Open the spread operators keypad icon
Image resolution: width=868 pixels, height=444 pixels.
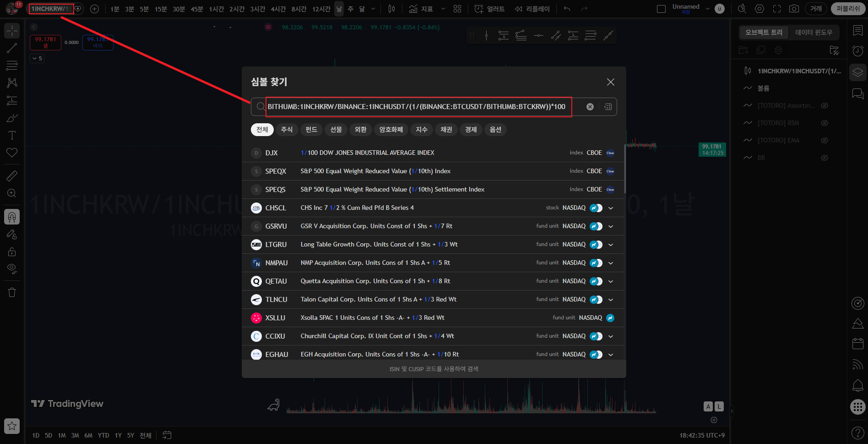(608, 107)
